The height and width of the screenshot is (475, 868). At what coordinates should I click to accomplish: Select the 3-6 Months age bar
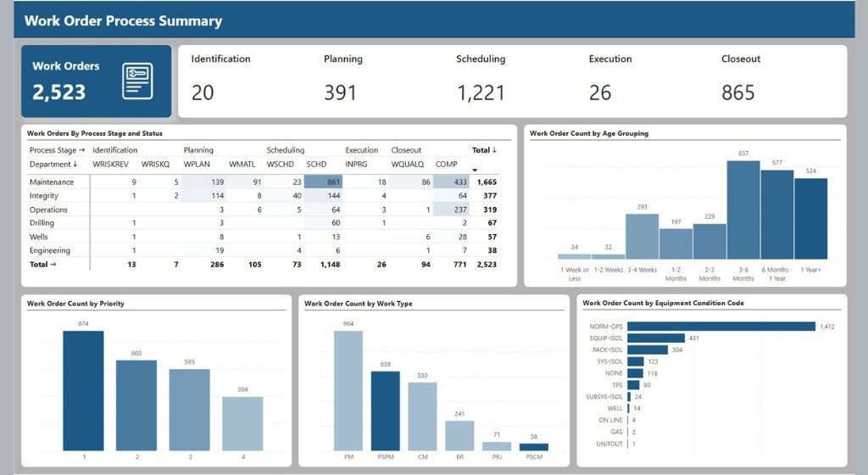click(x=743, y=210)
